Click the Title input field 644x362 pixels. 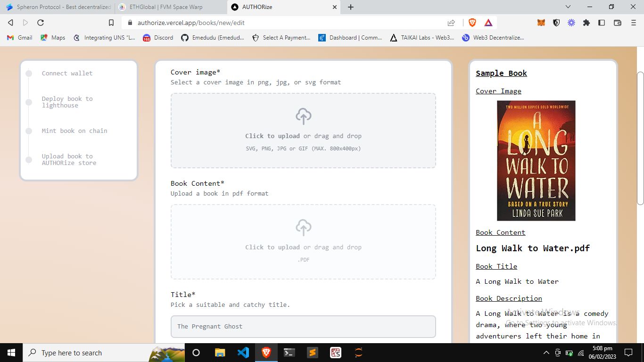(x=303, y=327)
